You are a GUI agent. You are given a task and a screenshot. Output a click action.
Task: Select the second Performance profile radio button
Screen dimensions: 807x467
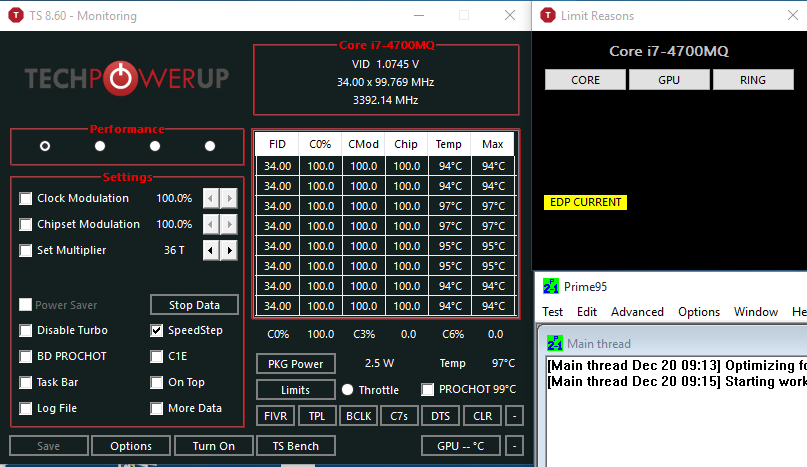point(100,146)
